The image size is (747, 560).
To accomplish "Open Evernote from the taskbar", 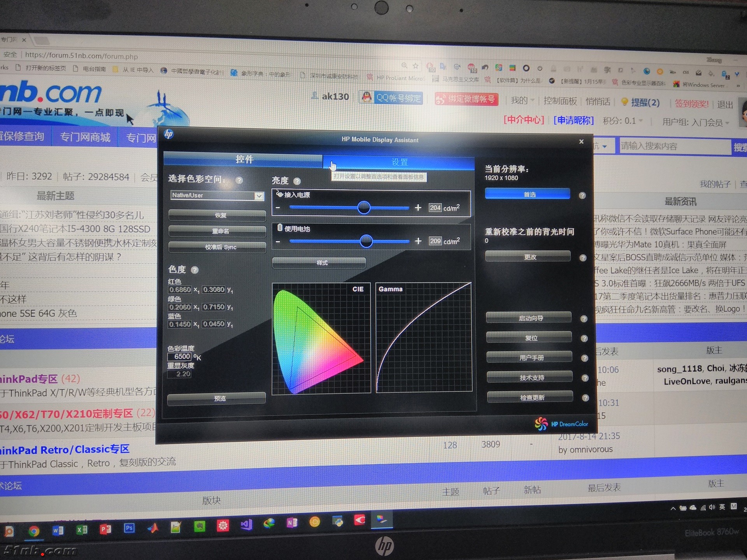I will point(200,527).
